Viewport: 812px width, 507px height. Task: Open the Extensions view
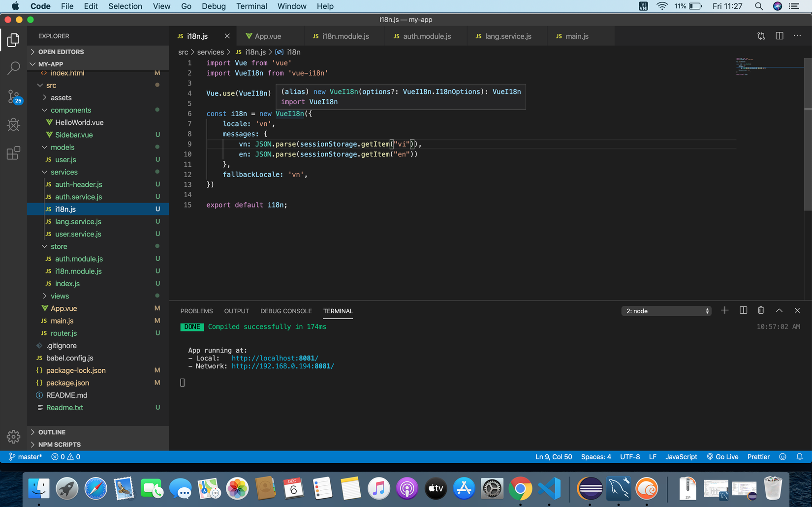coord(13,153)
